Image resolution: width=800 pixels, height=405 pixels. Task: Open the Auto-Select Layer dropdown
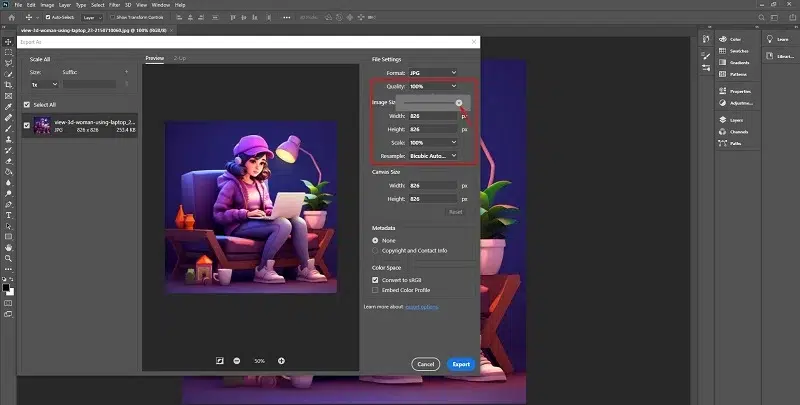pos(92,17)
